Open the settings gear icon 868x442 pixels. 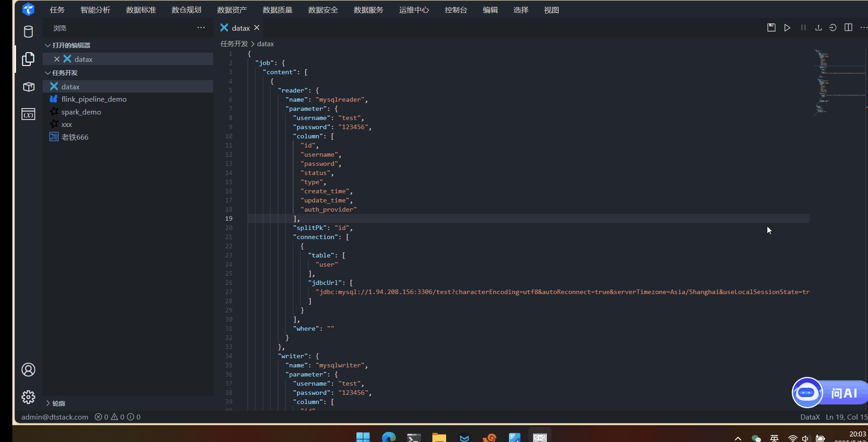click(28, 397)
